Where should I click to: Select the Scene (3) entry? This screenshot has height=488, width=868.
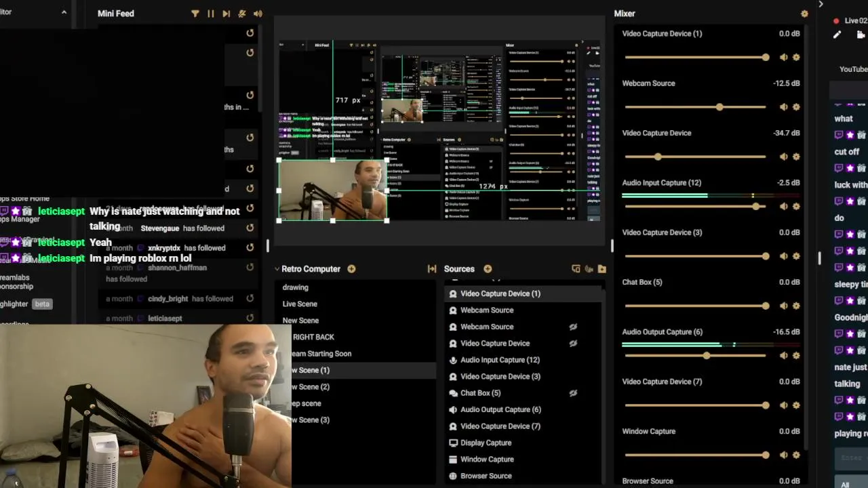311,420
